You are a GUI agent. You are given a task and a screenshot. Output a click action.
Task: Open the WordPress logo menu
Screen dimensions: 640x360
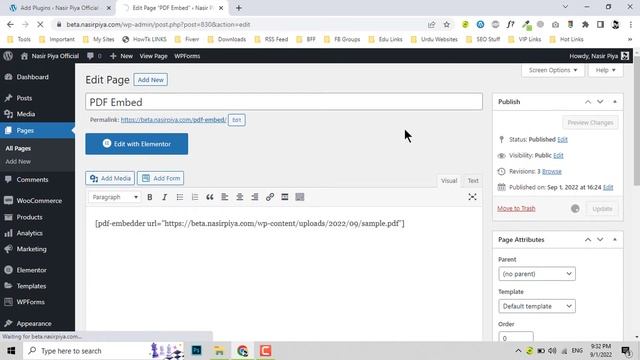click(x=8, y=56)
